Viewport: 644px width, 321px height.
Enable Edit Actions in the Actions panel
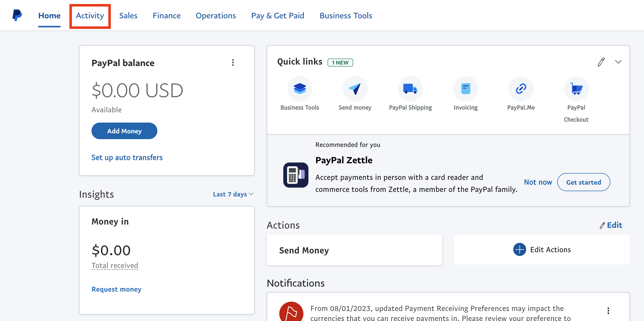point(542,250)
